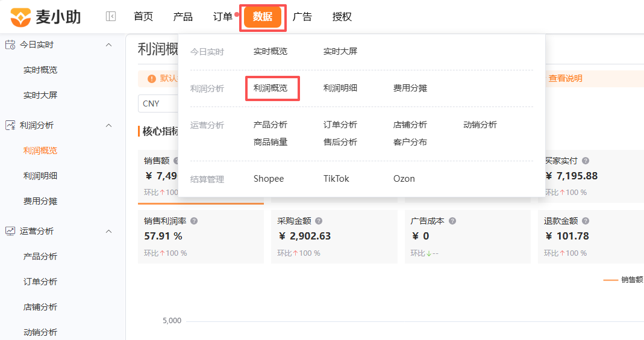The width and height of the screenshot is (644, 340).
Task: Open the help icon next to 采购金额
Action: pos(319,221)
